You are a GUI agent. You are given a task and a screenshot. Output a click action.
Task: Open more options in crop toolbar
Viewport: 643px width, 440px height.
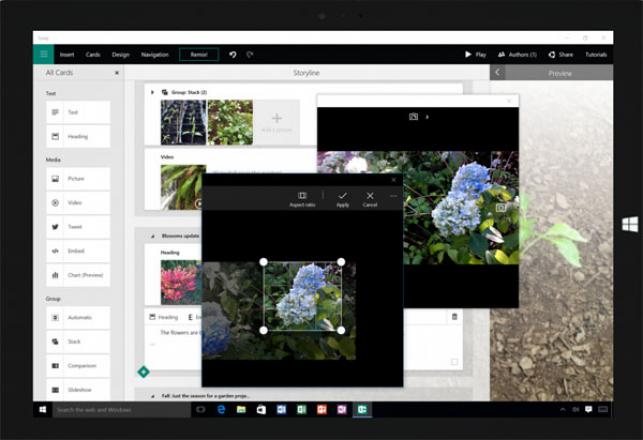(393, 196)
